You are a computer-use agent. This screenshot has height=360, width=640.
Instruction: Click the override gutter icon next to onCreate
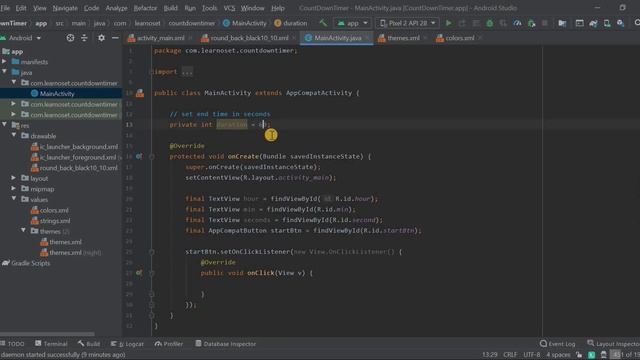tap(139, 156)
